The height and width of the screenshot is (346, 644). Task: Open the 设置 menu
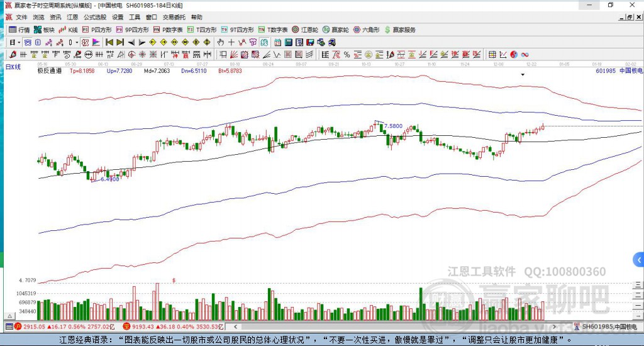coord(118,17)
